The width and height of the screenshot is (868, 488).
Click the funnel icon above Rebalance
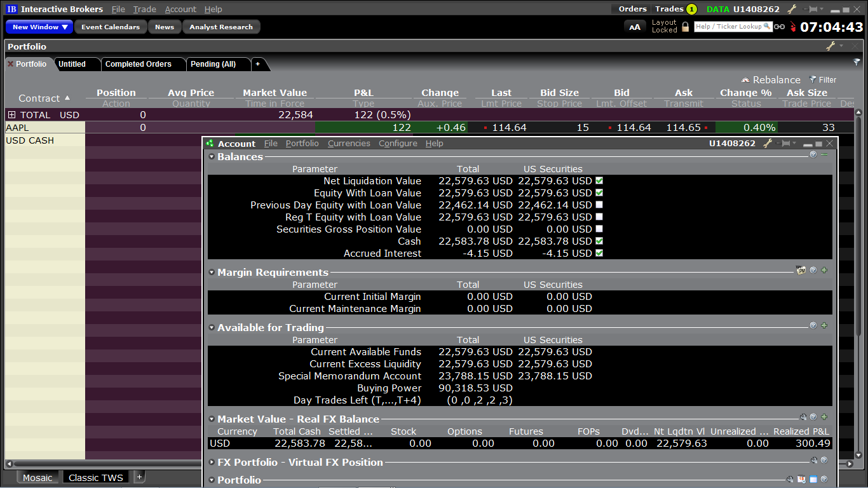click(857, 62)
